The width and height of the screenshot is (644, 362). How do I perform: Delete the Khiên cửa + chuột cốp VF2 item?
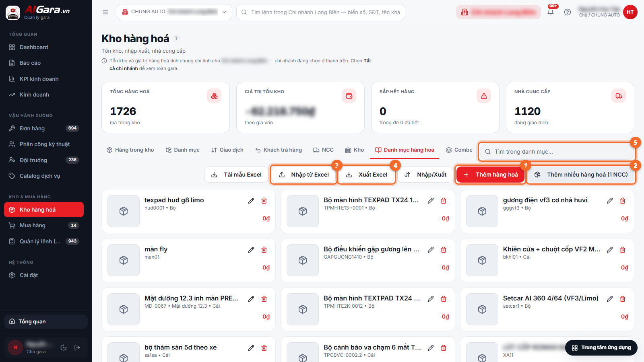coord(623,249)
